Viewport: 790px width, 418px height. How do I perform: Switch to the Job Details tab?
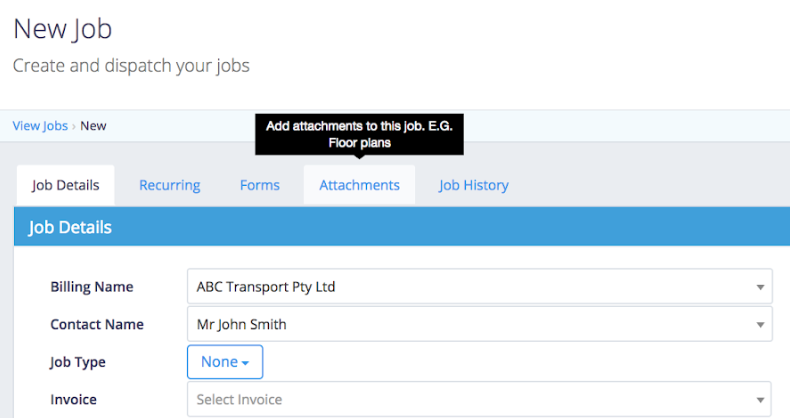(65, 185)
